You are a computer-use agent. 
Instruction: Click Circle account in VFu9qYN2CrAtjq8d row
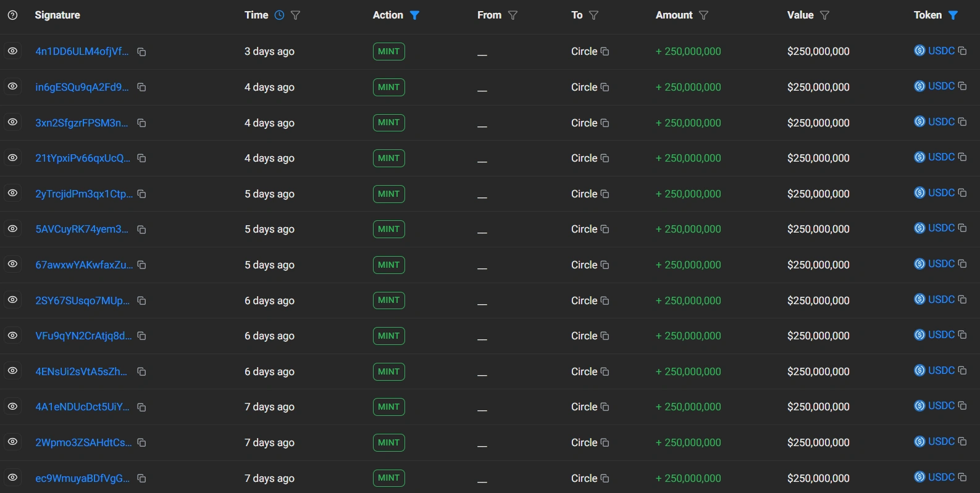(x=584, y=336)
